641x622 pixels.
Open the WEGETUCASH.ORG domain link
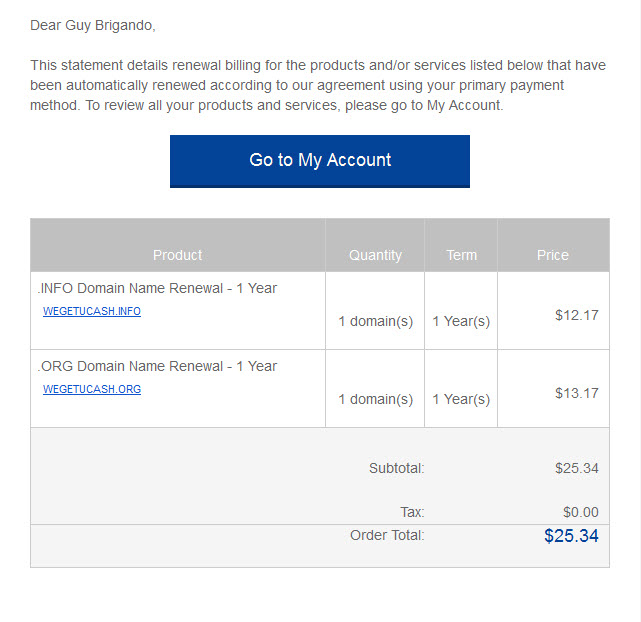click(92, 389)
